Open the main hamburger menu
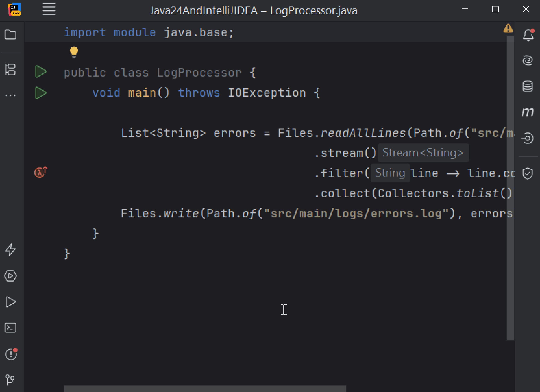 coord(49,9)
